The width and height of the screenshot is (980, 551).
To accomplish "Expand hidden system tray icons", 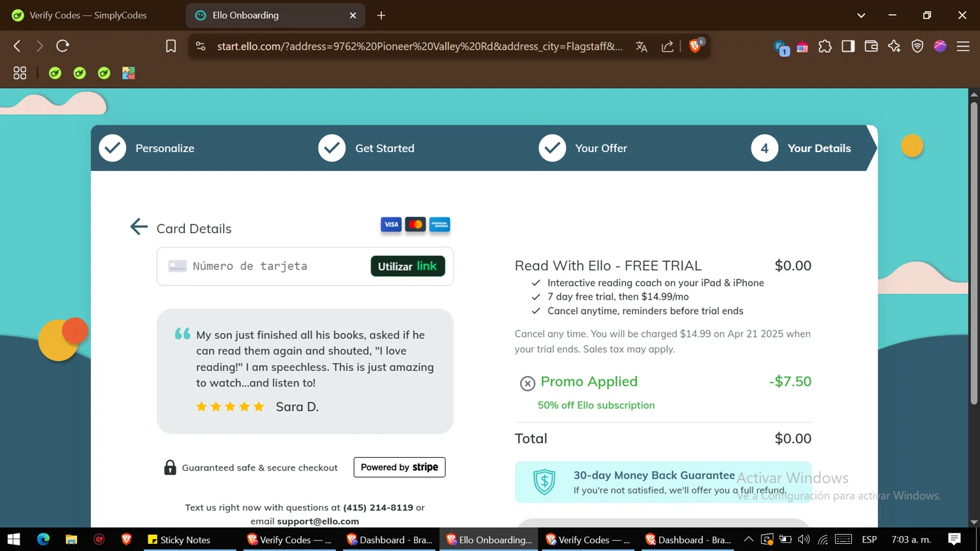I will (749, 539).
